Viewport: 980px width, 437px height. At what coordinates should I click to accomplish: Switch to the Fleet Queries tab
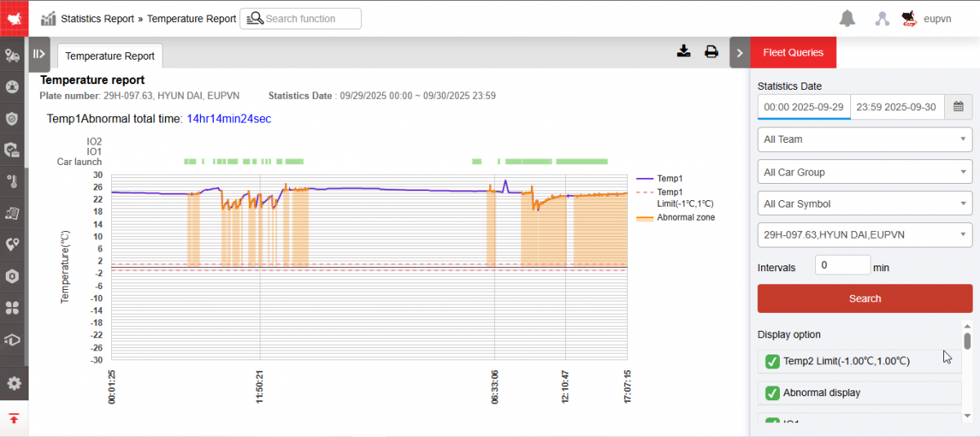point(793,52)
